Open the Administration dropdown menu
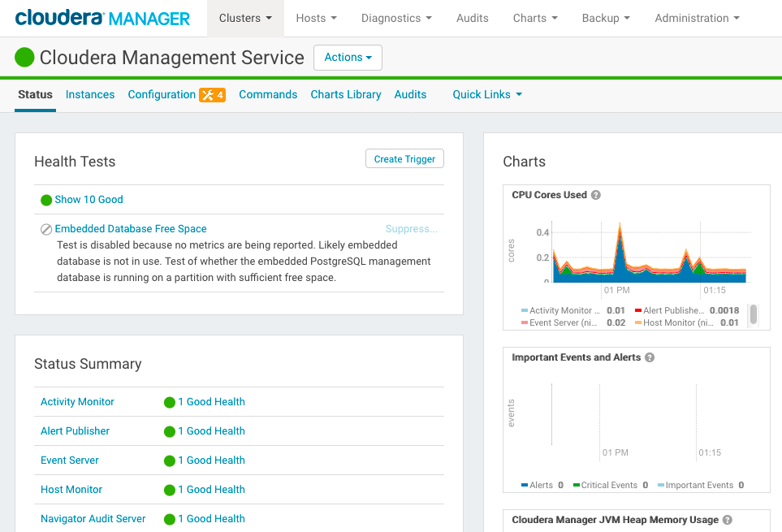Screen dimensions: 782x532 [x=698, y=18]
